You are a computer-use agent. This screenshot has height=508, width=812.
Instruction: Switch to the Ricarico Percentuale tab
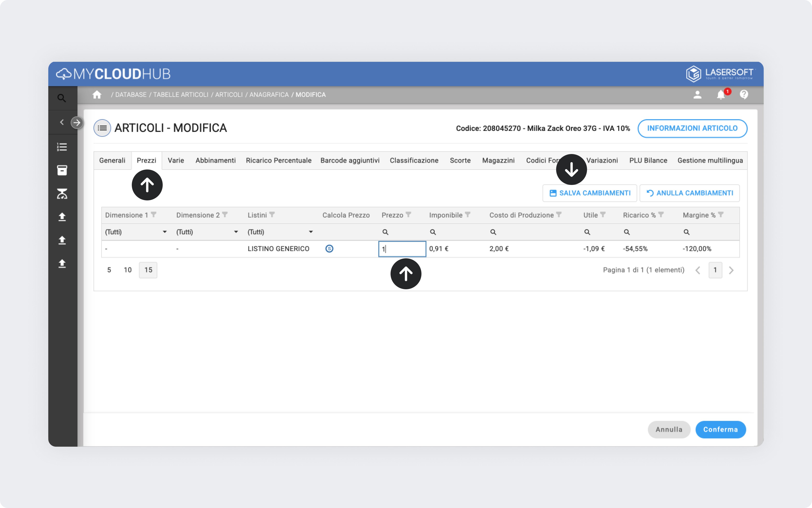[x=278, y=161]
